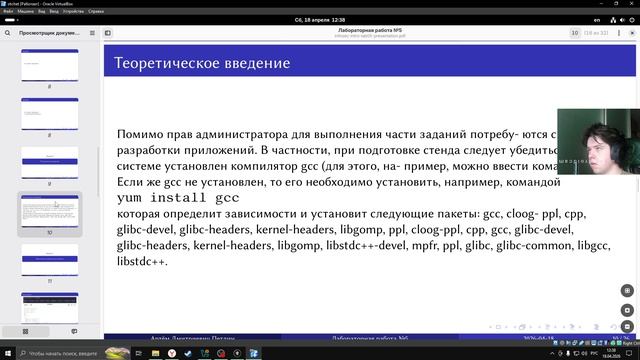640x360 pixels.
Task: Open the Windows Start menu
Action: (8, 353)
